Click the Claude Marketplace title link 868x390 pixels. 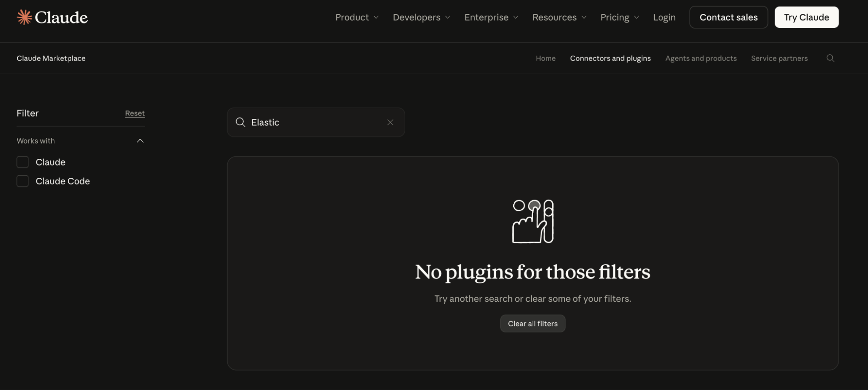pos(51,58)
